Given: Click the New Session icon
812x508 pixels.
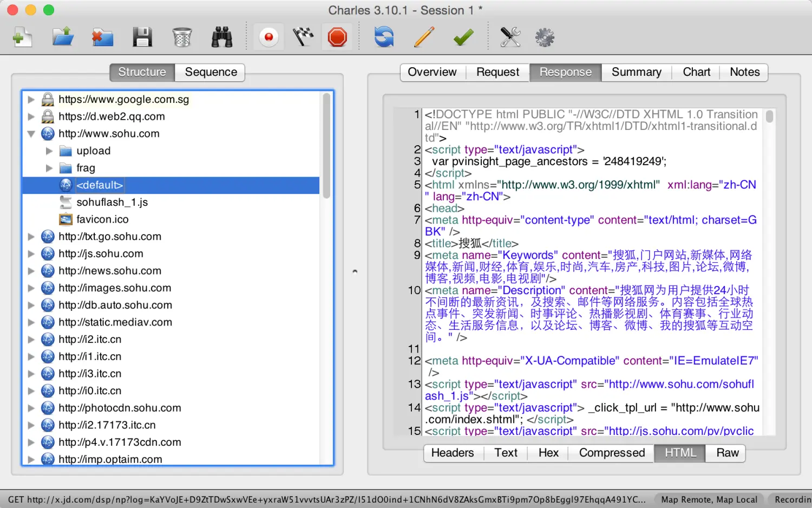Looking at the screenshot, I should (22, 37).
